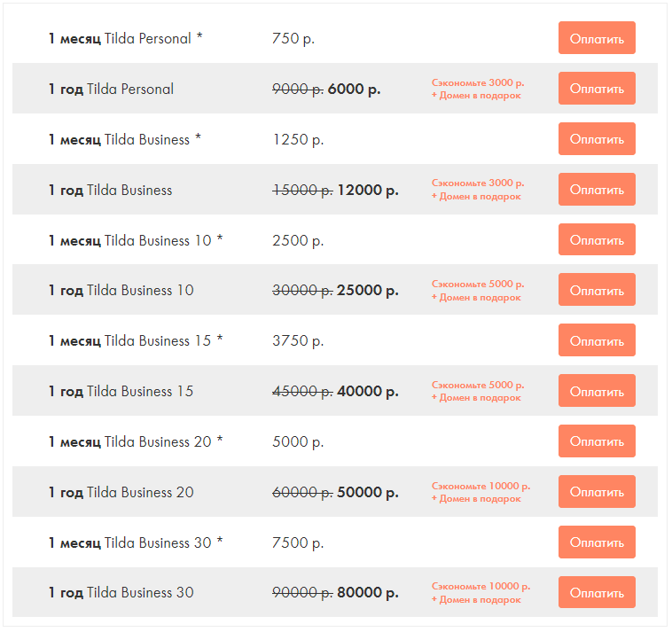672x632 pixels.
Task: Click Оплатить for 1 year Tilda Personal
Action: coord(597,89)
